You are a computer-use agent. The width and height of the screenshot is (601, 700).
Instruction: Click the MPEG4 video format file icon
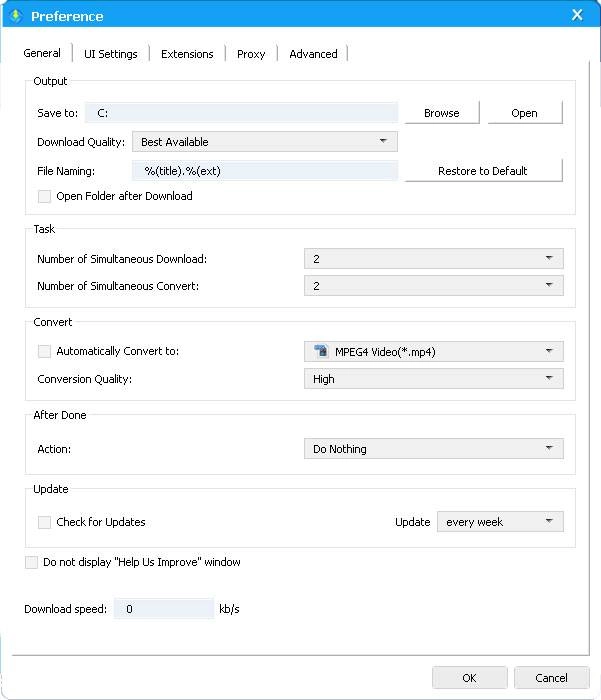321,351
